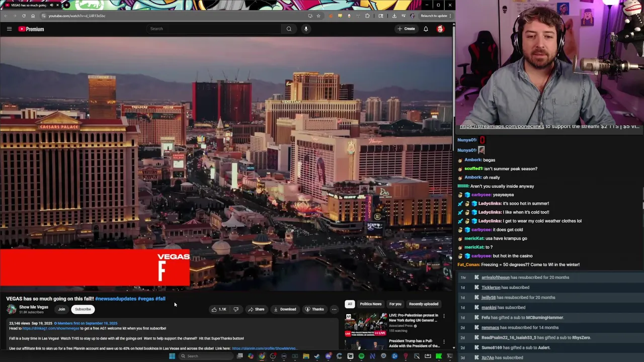Open options for President Trump video
Image resolution: width=644 pixels, height=362 pixels.
444,342
